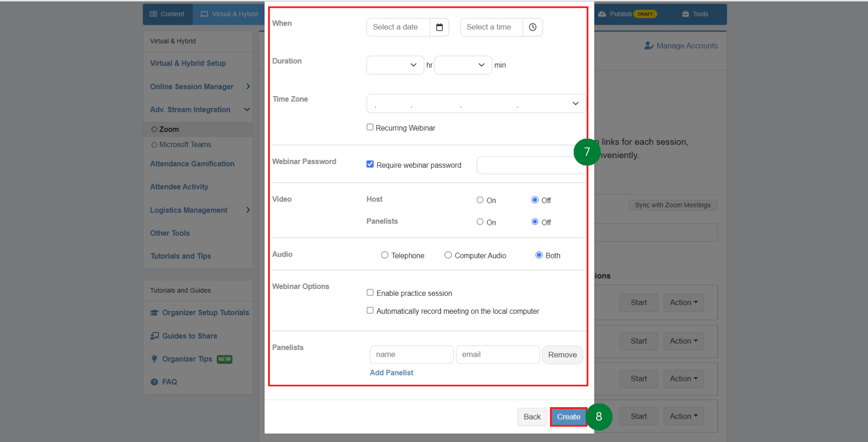
Task: Open the Time Zone dropdown
Action: point(476,104)
